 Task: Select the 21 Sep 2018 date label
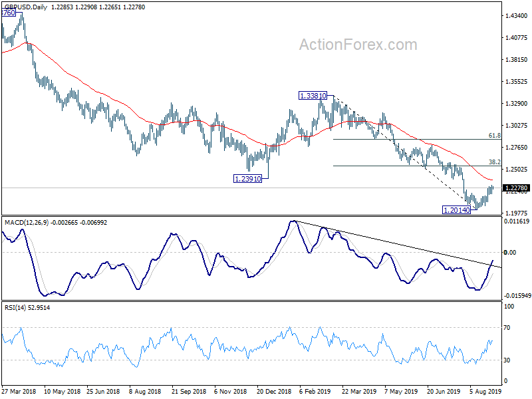[189, 392]
